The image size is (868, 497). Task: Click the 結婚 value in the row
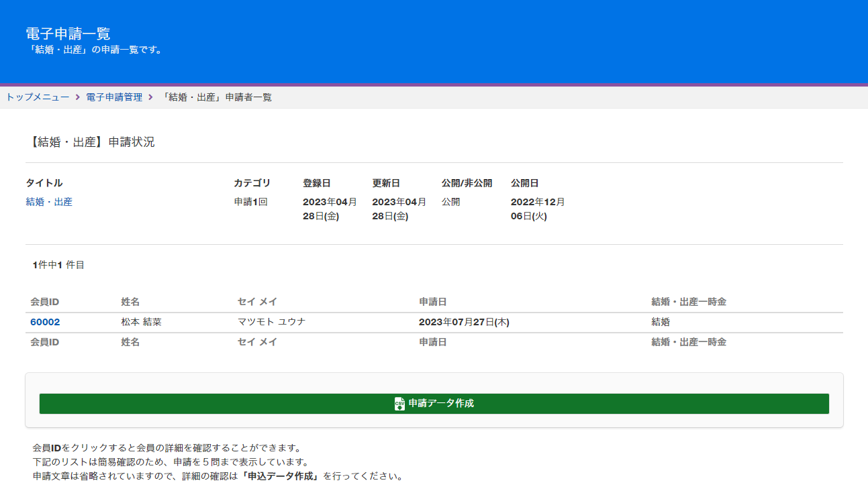click(x=661, y=322)
